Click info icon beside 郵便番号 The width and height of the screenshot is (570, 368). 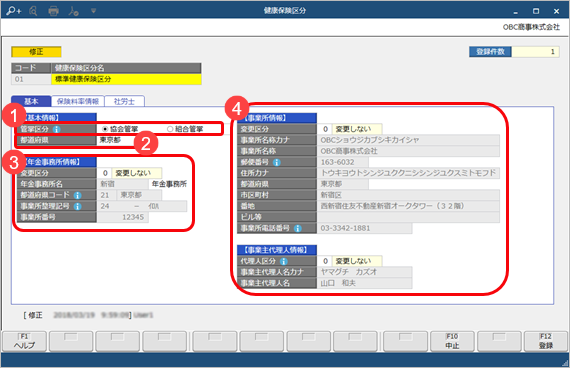point(277,162)
